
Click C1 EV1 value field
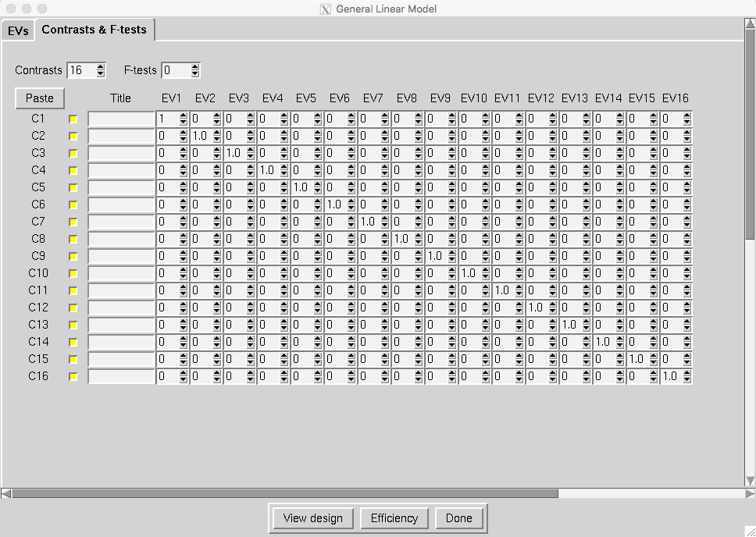(168, 119)
